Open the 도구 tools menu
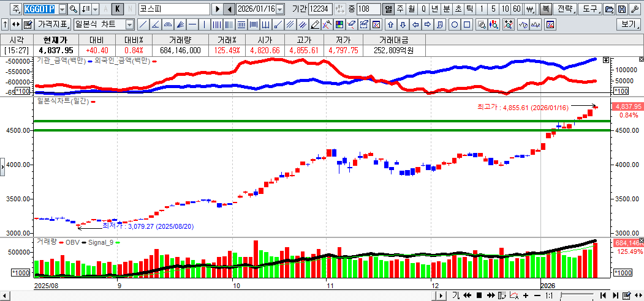 point(590,9)
